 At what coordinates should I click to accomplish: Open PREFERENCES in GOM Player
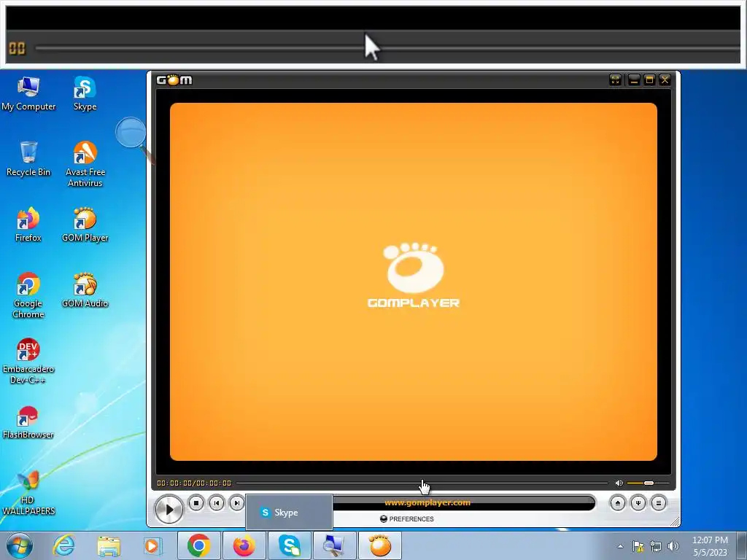pyautogui.click(x=407, y=519)
